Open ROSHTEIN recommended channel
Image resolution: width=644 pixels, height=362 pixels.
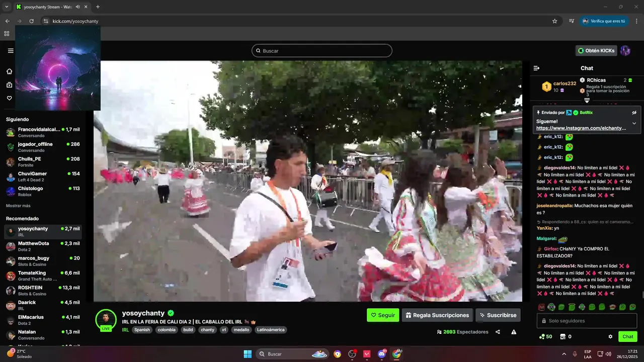click(x=43, y=291)
